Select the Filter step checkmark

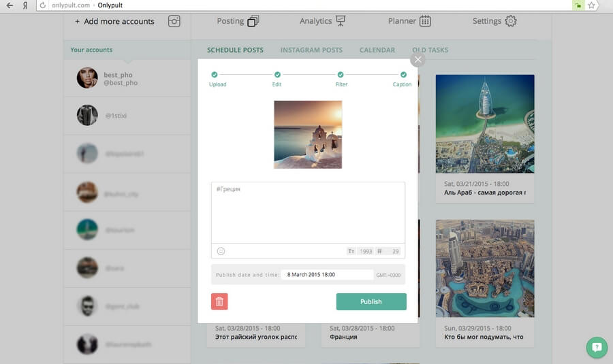coord(340,75)
